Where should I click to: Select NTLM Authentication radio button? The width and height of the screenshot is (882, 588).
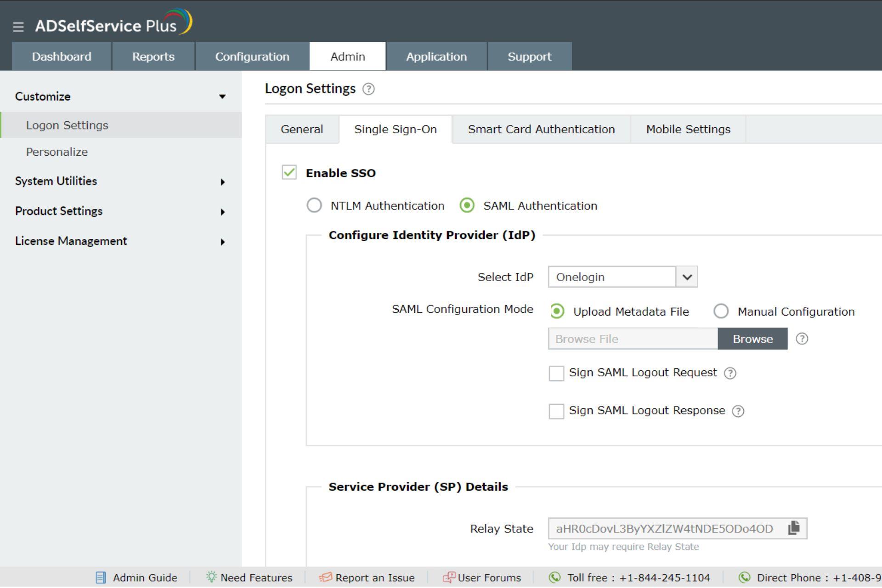(314, 205)
